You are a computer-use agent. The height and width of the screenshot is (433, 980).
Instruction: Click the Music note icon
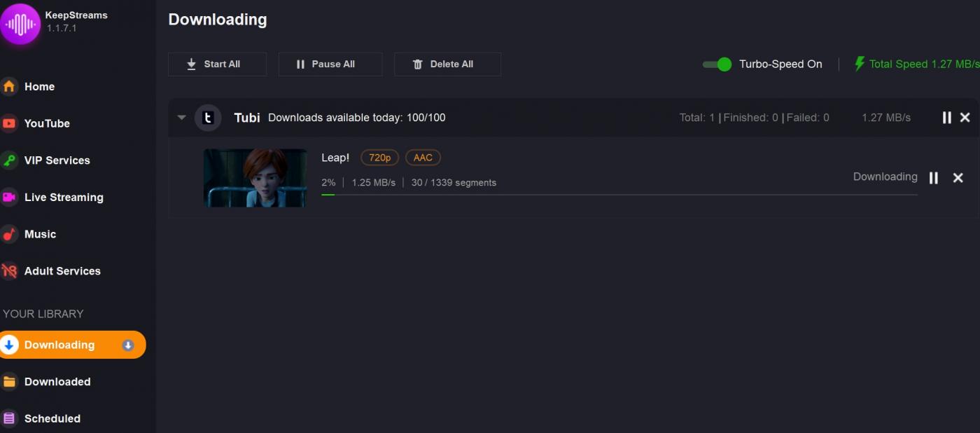coord(8,234)
